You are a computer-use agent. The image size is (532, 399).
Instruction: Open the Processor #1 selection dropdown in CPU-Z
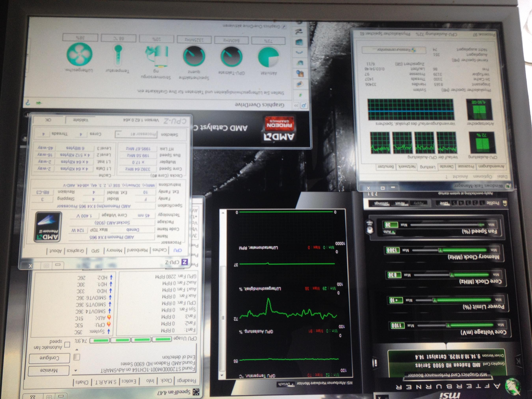136,134
